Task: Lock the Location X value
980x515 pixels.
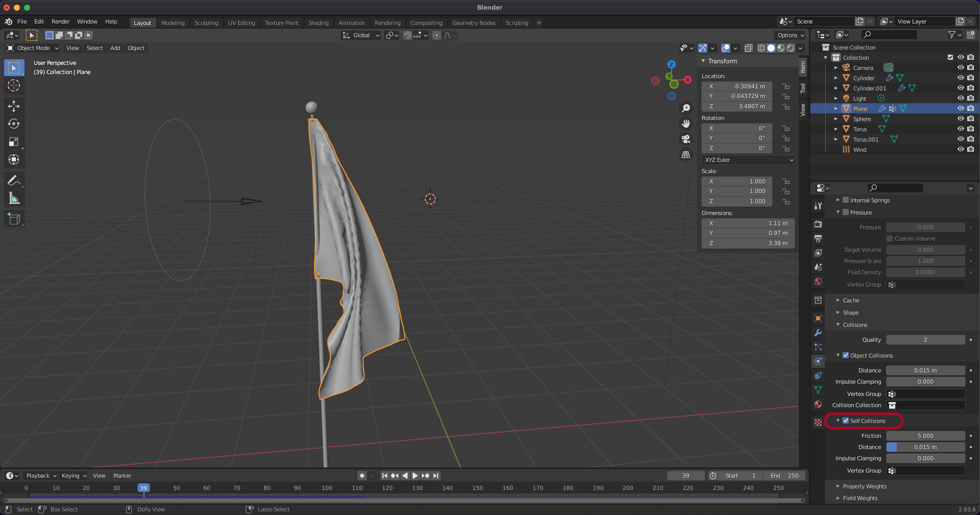Action: (x=786, y=86)
